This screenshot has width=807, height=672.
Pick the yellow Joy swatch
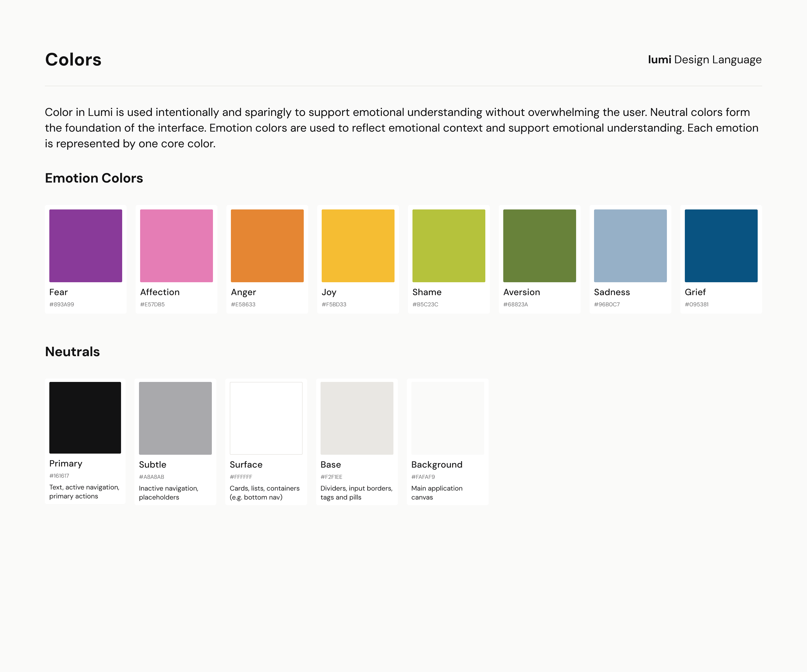(358, 245)
